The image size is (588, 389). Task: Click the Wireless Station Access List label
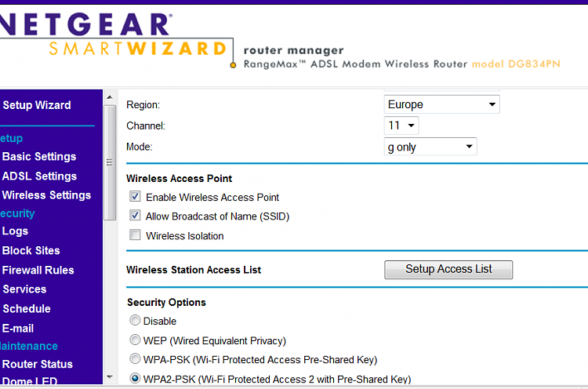(x=194, y=270)
